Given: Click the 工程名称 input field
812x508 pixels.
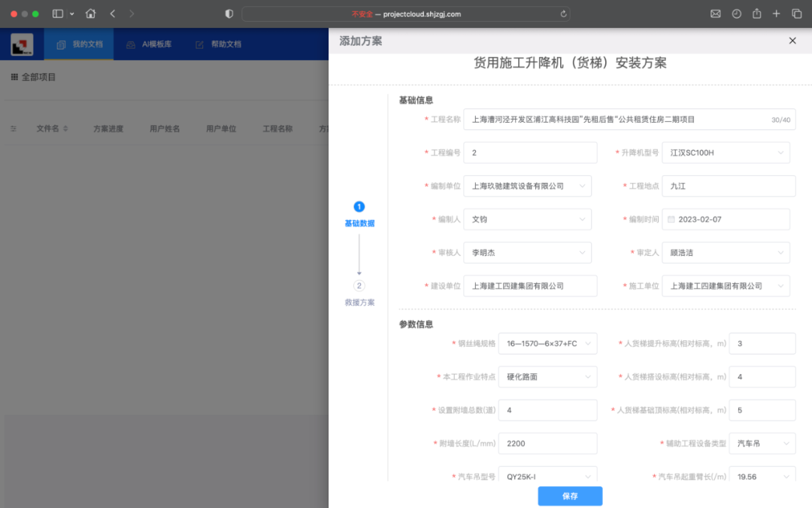Looking at the screenshot, I should (x=617, y=120).
